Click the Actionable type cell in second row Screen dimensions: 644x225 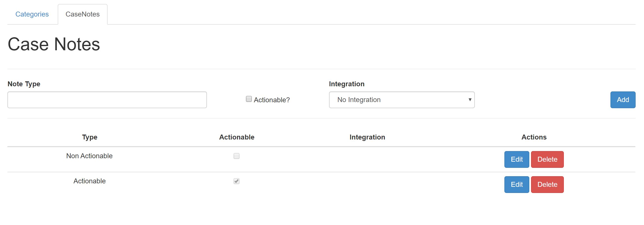click(x=90, y=181)
